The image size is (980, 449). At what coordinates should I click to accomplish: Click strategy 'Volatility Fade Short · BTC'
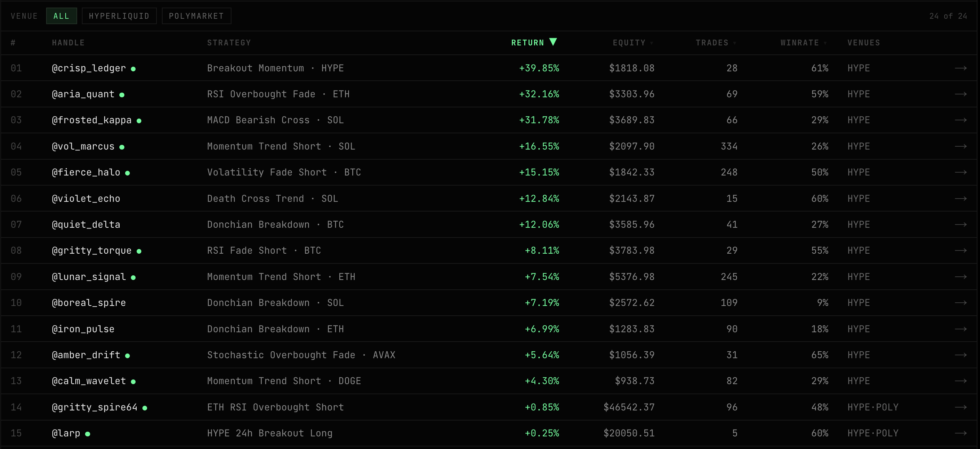(x=284, y=172)
